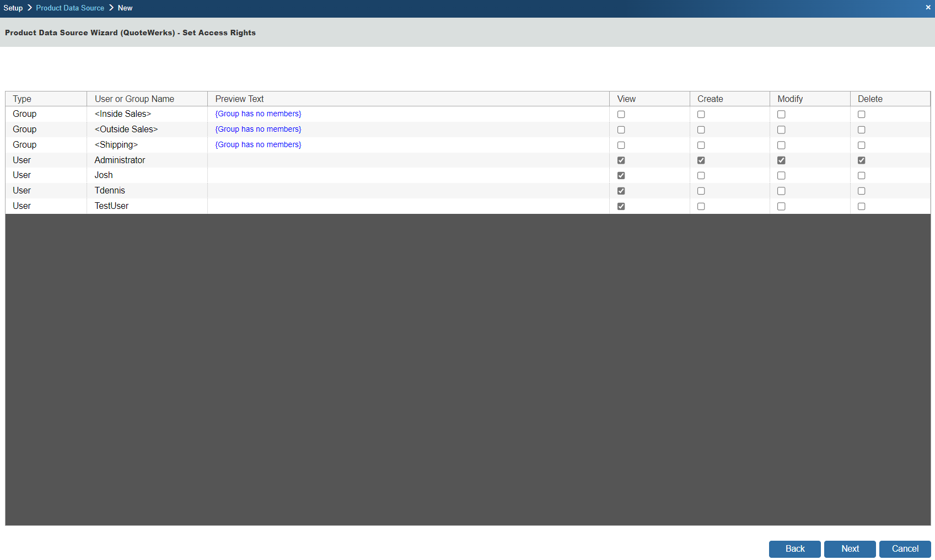Enable Create right for Outside Sales group

[x=701, y=130]
